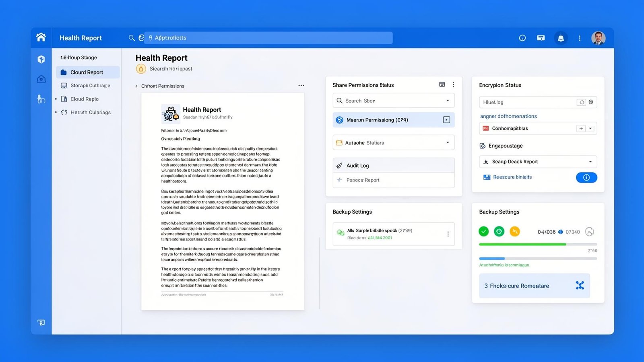644x362 pixels.
Task: Open notifications via the bell icon
Action: pyautogui.click(x=561, y=38)
